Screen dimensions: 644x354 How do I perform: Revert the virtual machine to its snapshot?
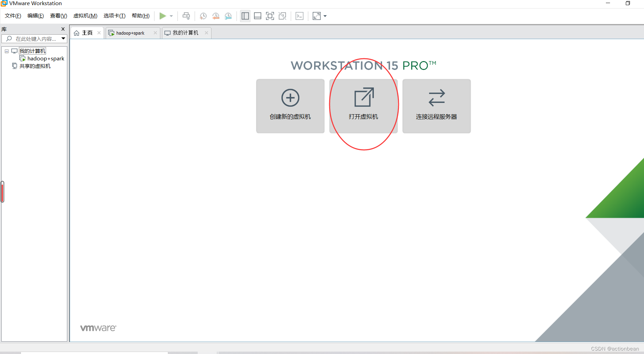[x=216, y=16]
